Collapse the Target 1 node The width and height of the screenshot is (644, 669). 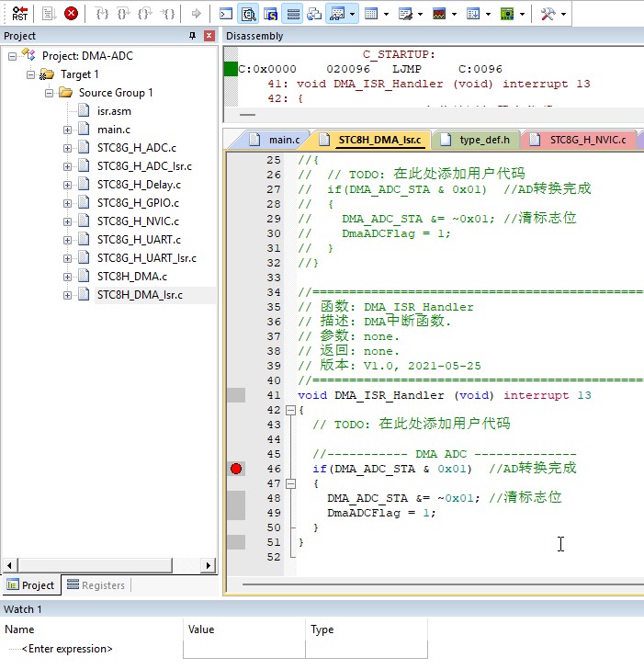[30, 74]
